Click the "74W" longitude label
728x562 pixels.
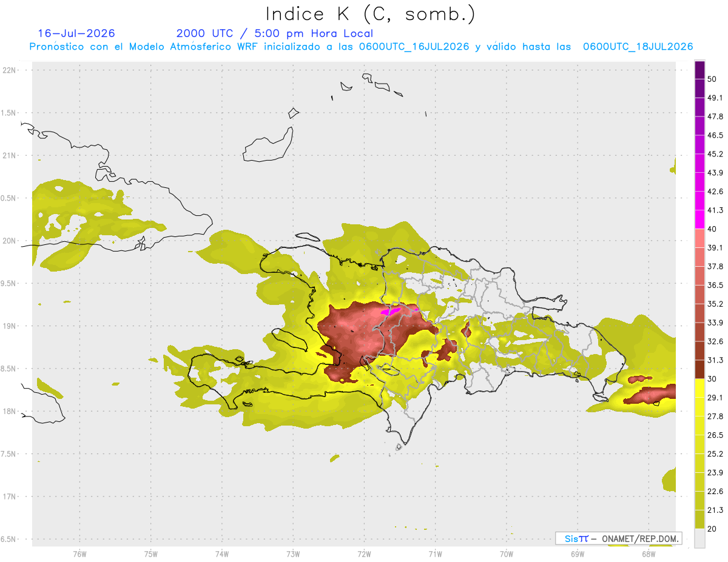[221, 554]
